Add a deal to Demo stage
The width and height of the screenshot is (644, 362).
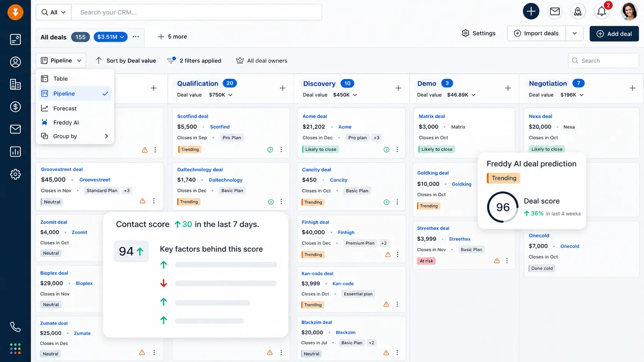[x=508, y=88]
